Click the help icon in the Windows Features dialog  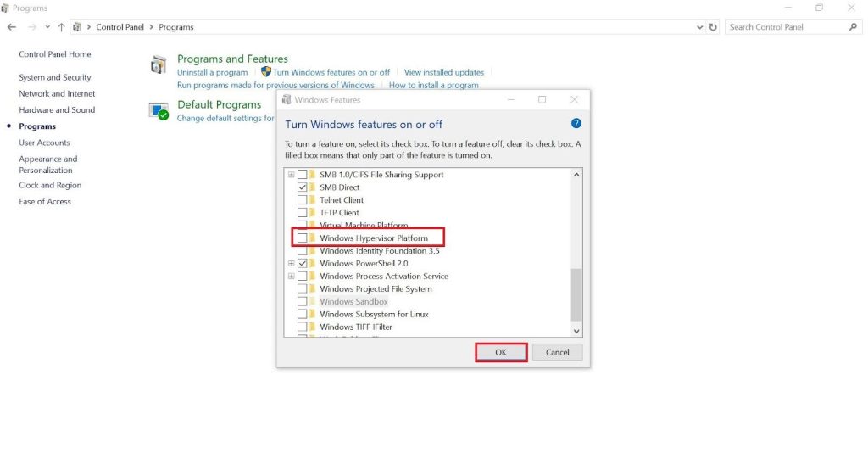tap(576, 124)
